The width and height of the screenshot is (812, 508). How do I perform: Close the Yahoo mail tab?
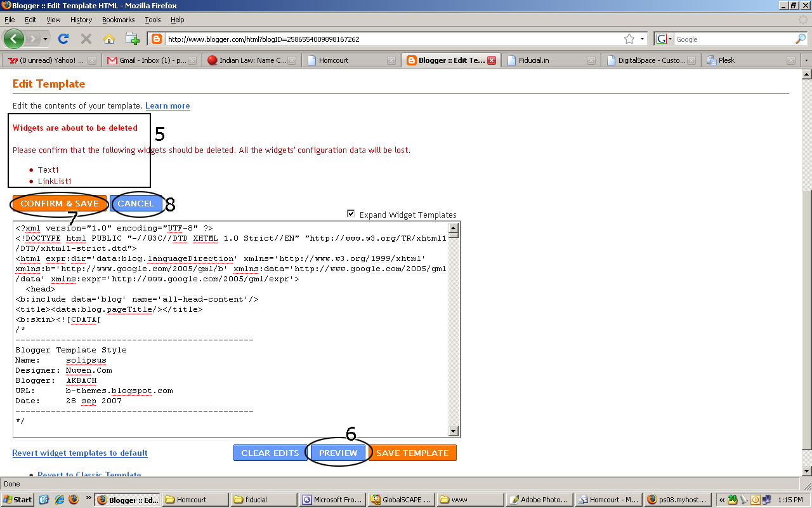point(92,60)
